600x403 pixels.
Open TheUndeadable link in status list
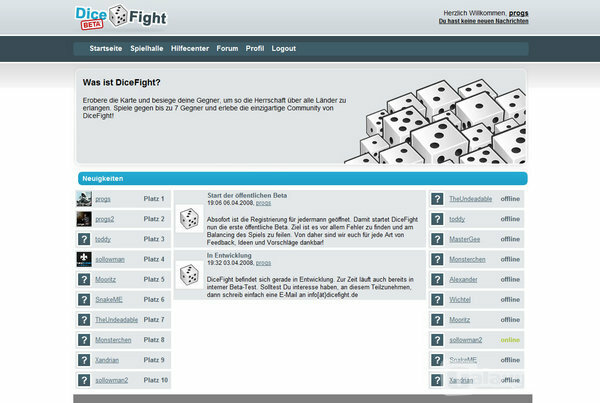pos(470,199)
